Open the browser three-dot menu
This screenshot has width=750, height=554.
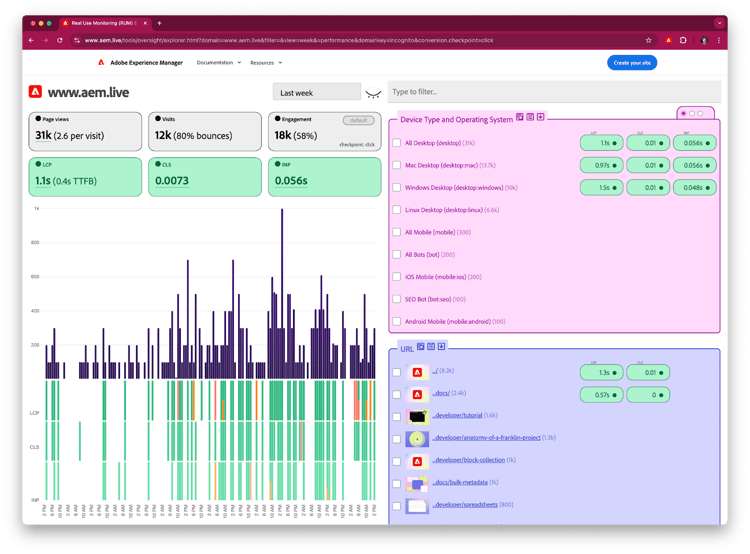click(x=718, y=41)
